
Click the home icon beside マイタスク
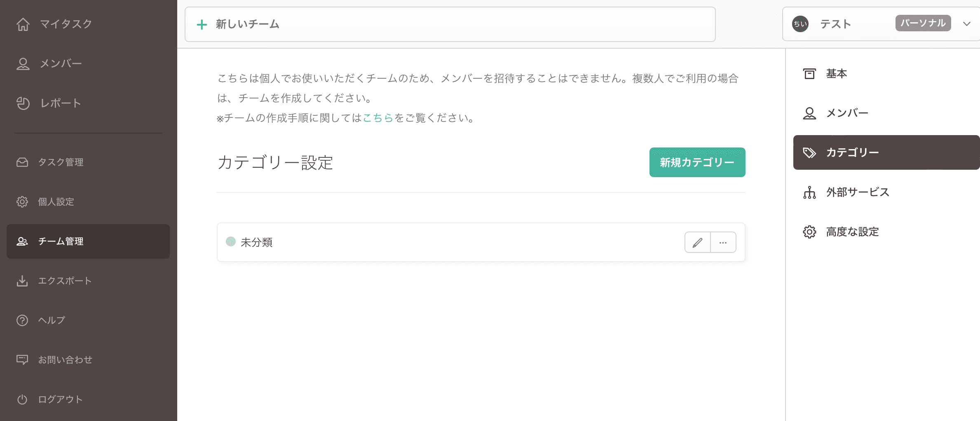pyautogui.click(x=23, y=24)
